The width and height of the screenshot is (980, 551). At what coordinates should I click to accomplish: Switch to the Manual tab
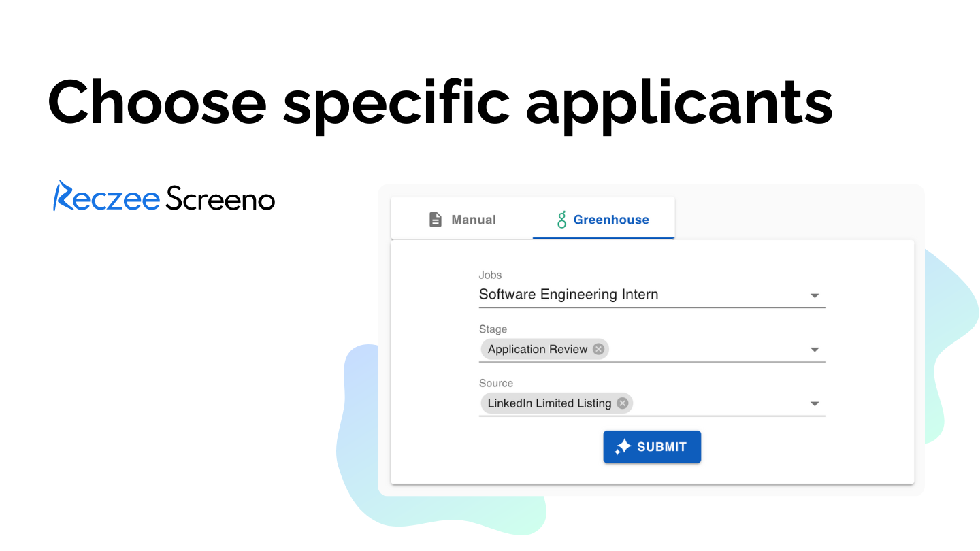[473, 220]
